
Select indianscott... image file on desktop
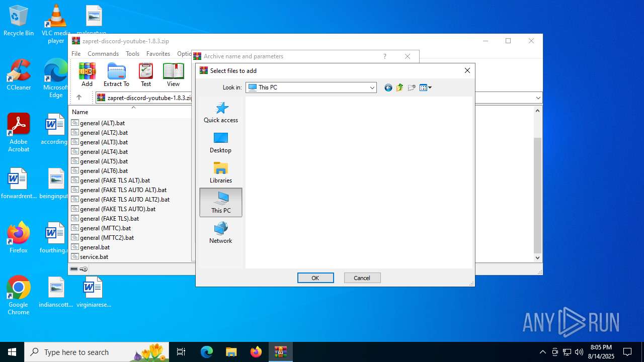[56, 292]
